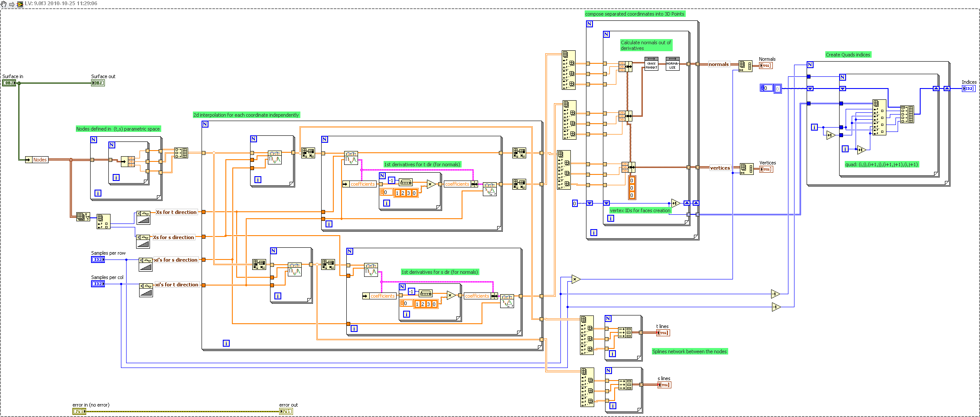Click the multiply node feeding the vertices reshape

point(576,279)
